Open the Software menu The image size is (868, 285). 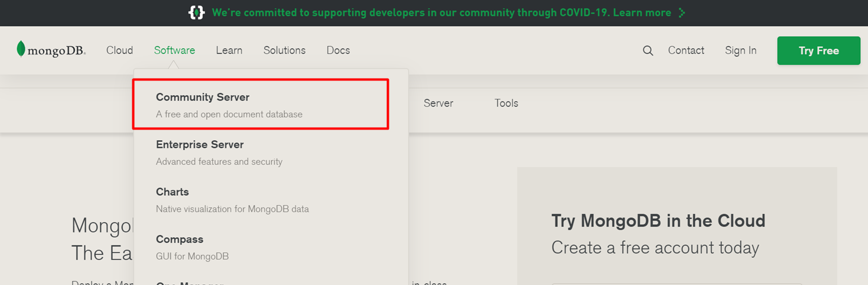174,50
